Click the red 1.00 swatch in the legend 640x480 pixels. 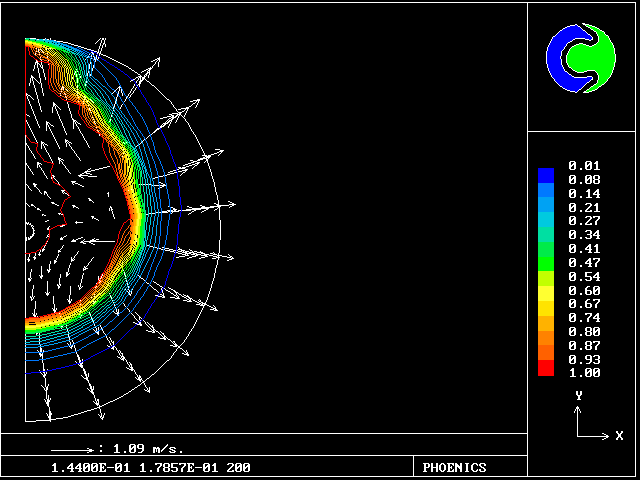545,370
